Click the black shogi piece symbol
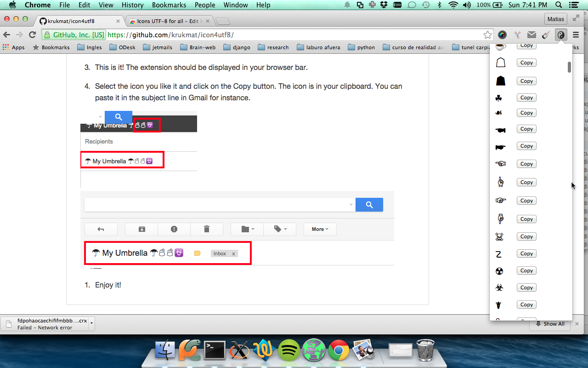This screenshot has height=368, width=588. 501,81
